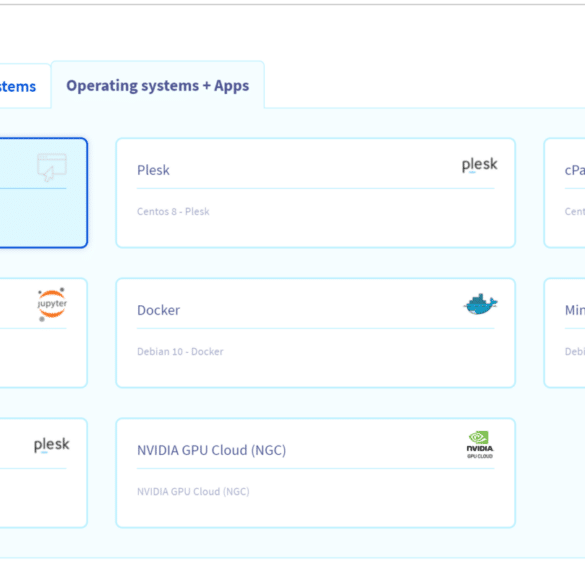
Task: Select the NVIDIA GPU Cloud (NGC) title
Action: [212, 450]
